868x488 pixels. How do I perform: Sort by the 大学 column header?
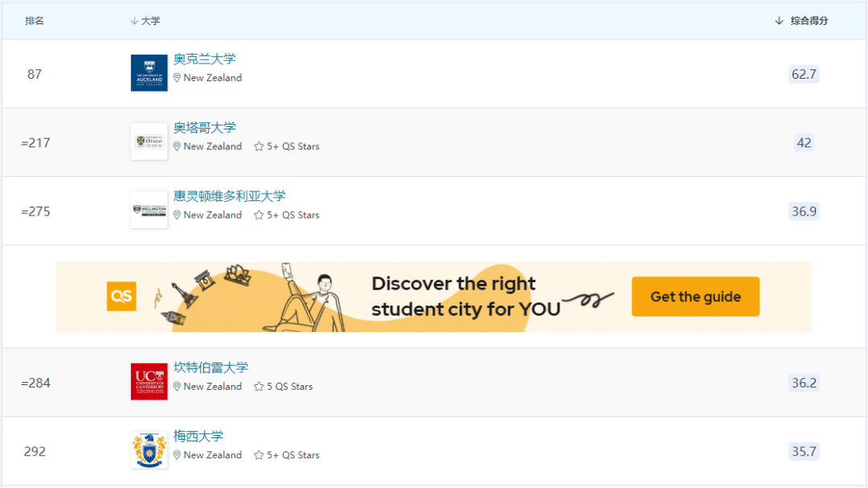[x=145, y=21]
